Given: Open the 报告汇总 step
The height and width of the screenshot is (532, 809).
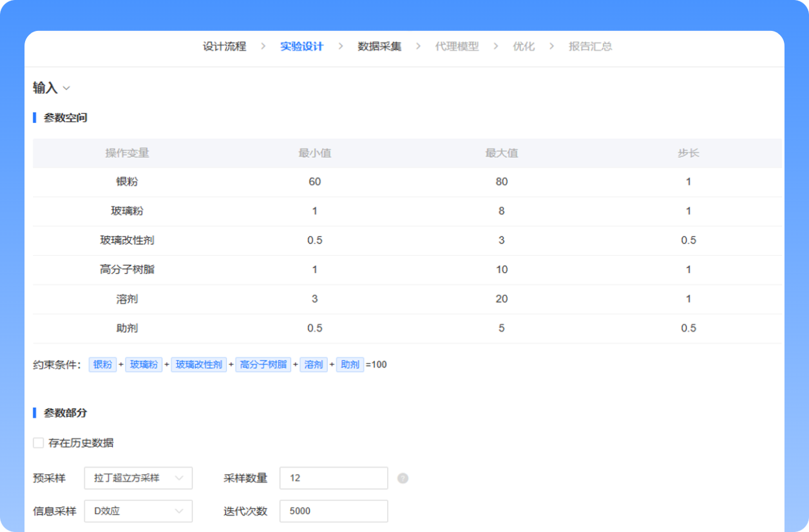Looking at the screenshot, I should [x=589, y=46].
